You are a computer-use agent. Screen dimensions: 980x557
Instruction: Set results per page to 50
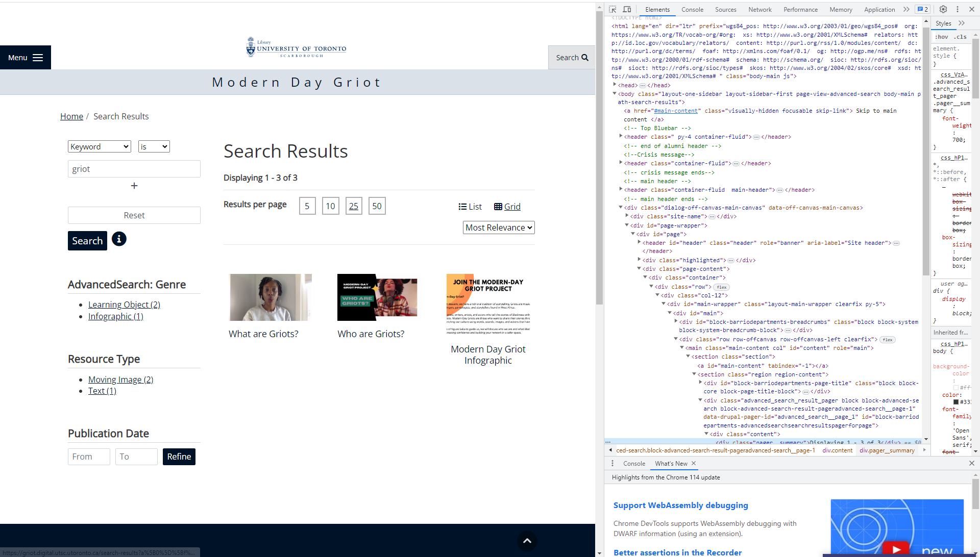pos(377,206)
